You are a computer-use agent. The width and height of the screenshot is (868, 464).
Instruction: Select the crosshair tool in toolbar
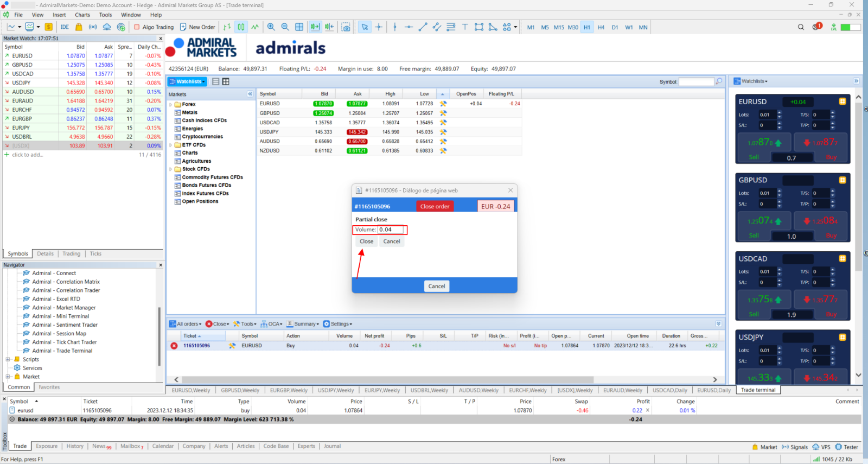point(379,27)
